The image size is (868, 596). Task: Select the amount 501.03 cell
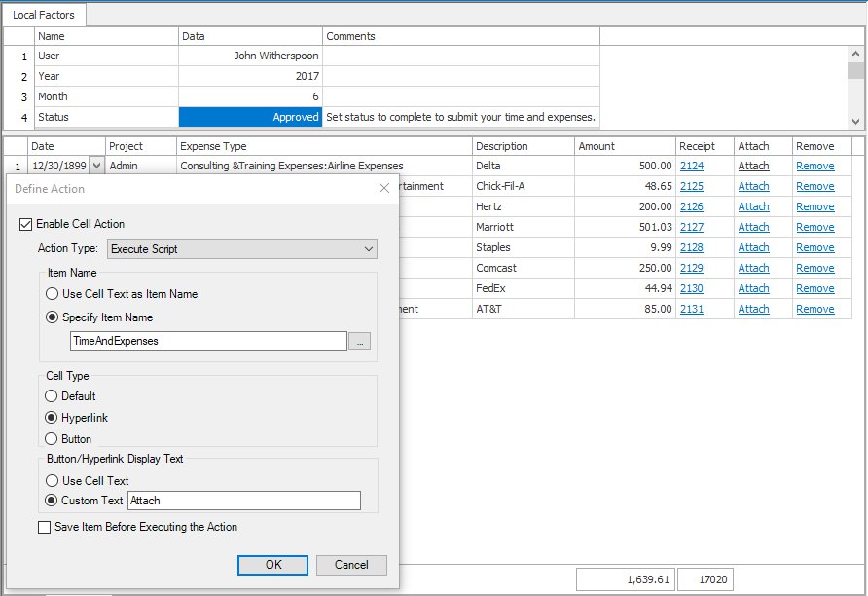coord(625,227)
